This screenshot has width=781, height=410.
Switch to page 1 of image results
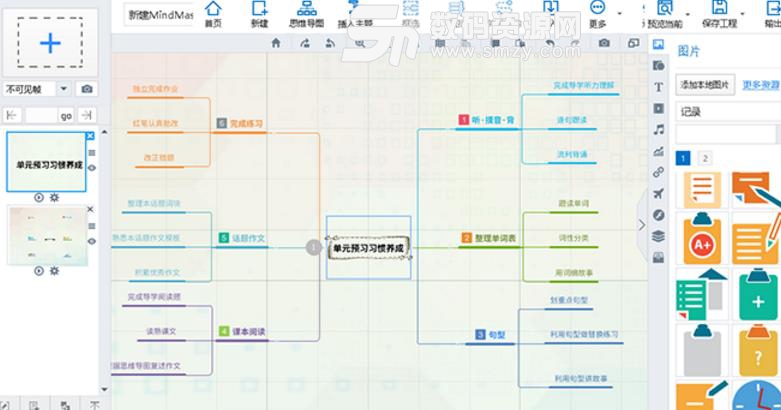pos(683,158)
